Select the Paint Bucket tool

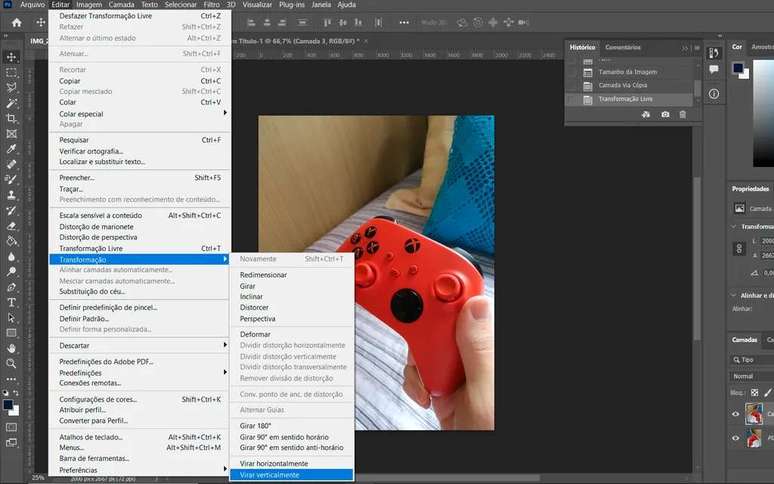[x=11, y=241]
